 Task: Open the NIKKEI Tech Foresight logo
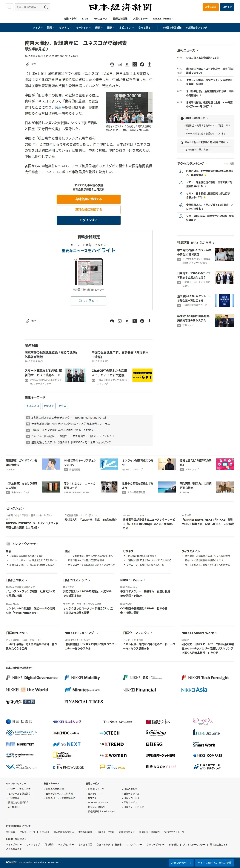tap(205, 678)
